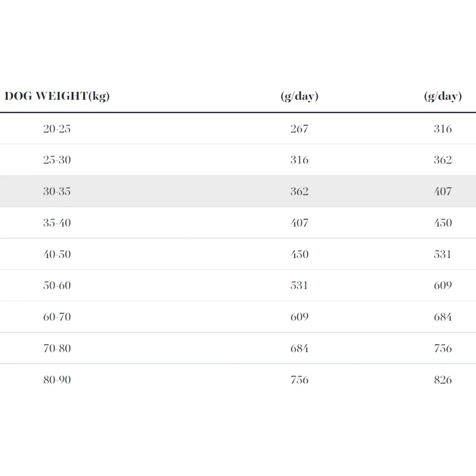
Task: Click the 267 value in the first row
Action: click(299, 129)
